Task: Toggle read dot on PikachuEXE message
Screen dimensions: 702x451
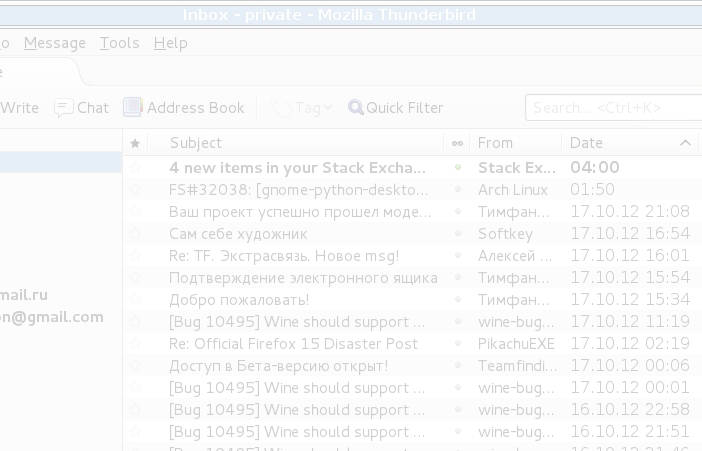Action: [x=458, y=343]
